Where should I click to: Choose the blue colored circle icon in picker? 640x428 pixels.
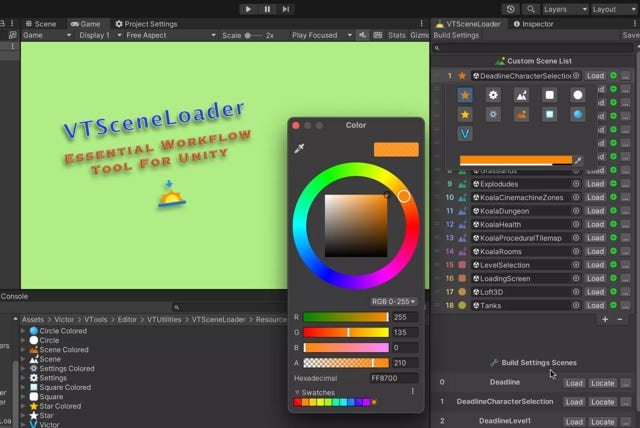578,115
